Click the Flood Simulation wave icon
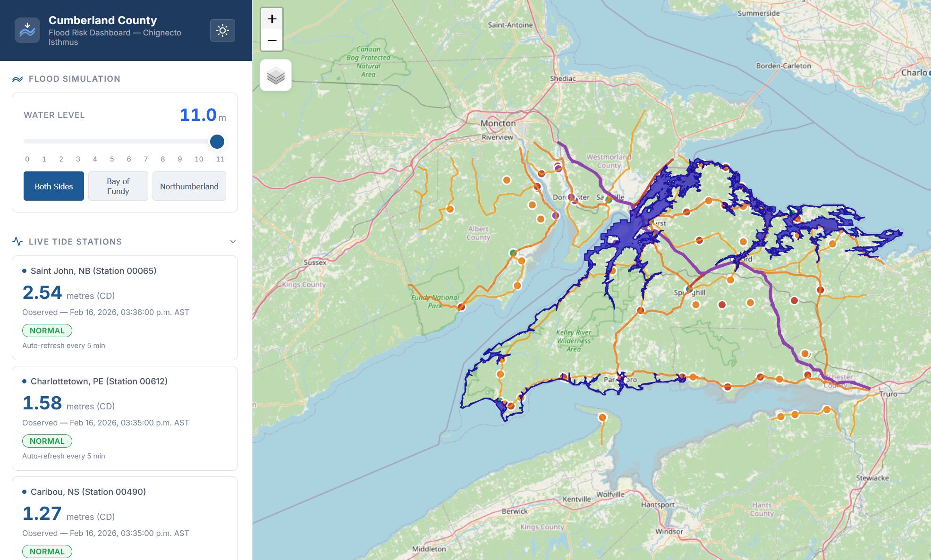 click(17, 79)
